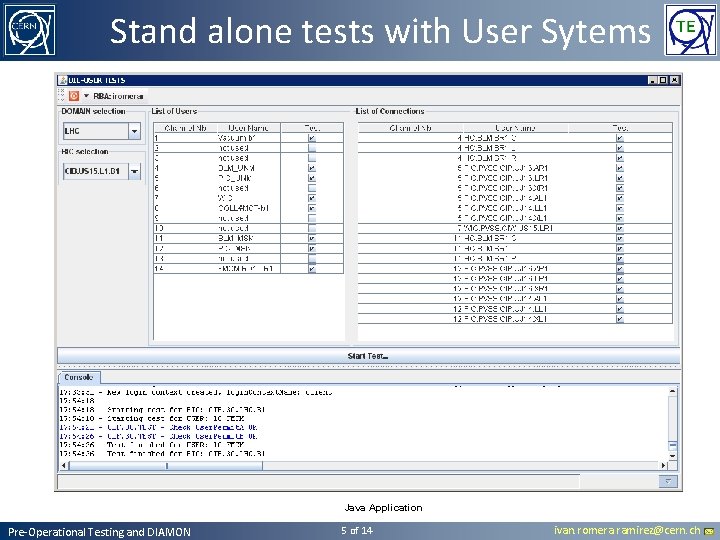Click the bottom status bar field
Image resolution: width=720 pixels, height=540 pixels.
pos(318,482)
